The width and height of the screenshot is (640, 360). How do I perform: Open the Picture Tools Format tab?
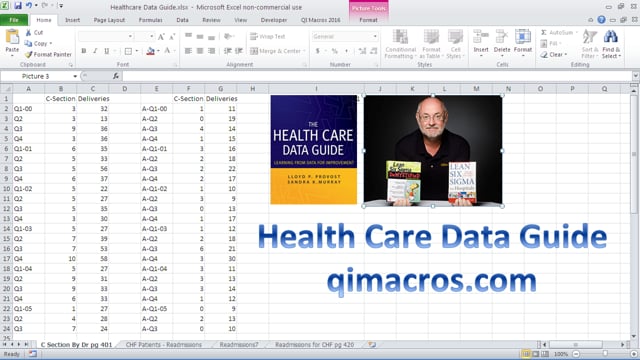click(x=368, y=20)
